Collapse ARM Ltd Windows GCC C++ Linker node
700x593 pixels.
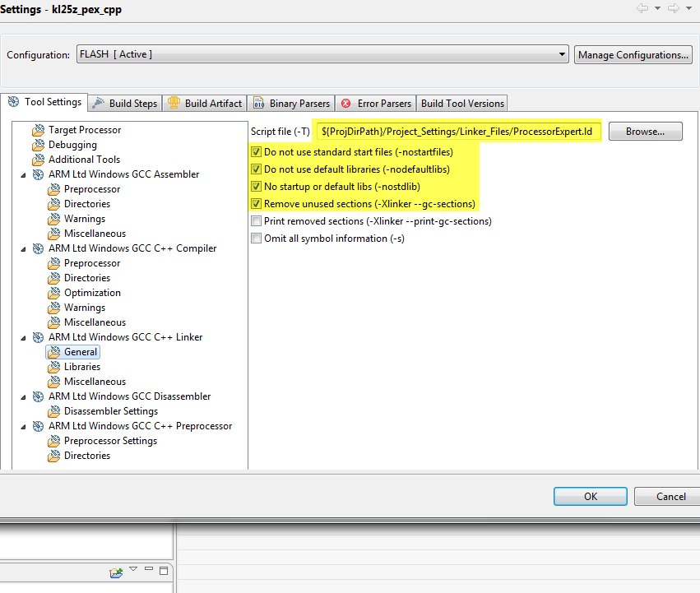[x=23, y=337]
